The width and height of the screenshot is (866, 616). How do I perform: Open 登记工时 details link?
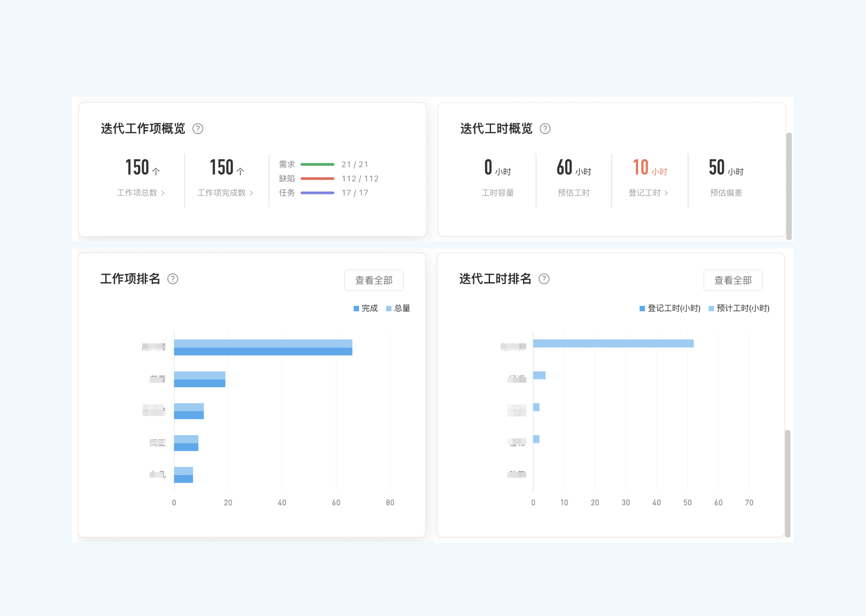648,193
